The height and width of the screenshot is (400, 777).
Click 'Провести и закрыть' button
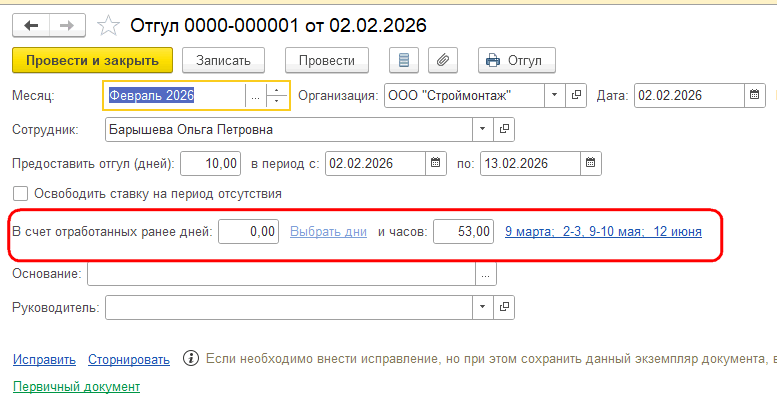92,60
